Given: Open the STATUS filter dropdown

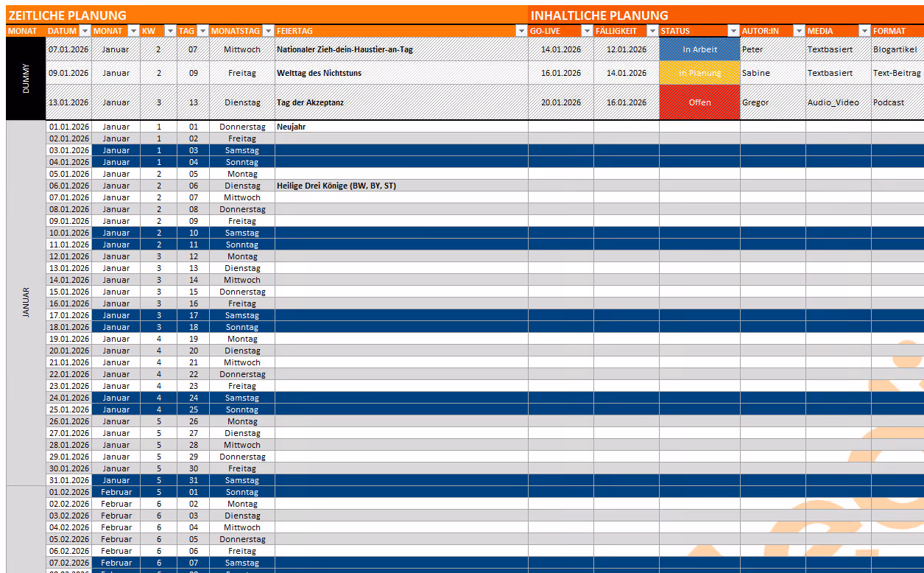Looking at the screenshot, I should tap(733, 31).
